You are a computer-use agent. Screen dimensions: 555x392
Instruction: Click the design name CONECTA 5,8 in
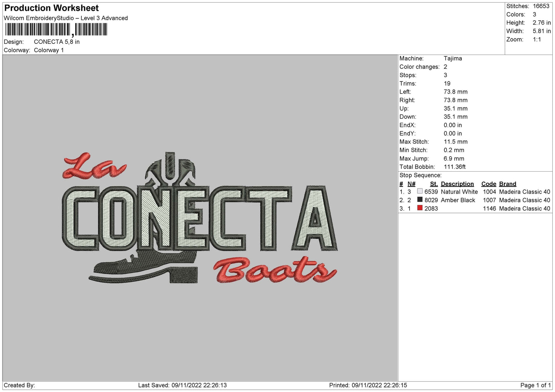(57, 42)
